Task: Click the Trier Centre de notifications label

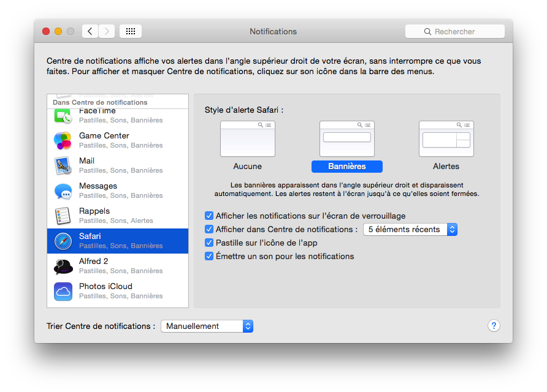Action: [101, 326]
